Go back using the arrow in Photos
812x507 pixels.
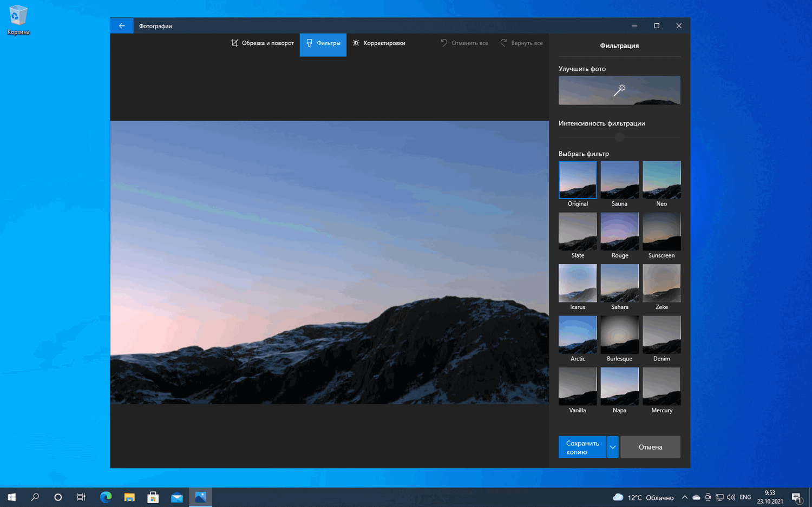(x=122, y=25)
